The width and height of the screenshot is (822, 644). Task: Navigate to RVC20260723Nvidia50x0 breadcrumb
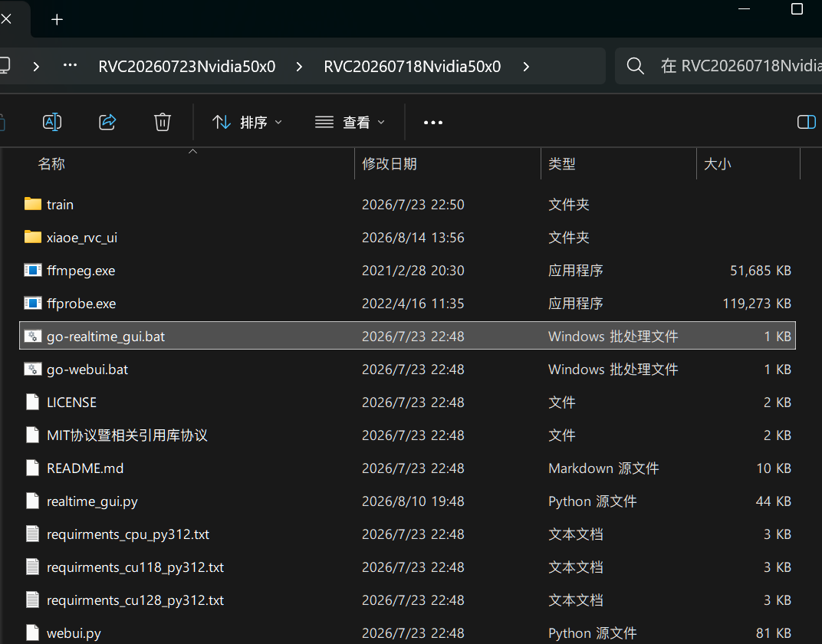pos(187,67)
